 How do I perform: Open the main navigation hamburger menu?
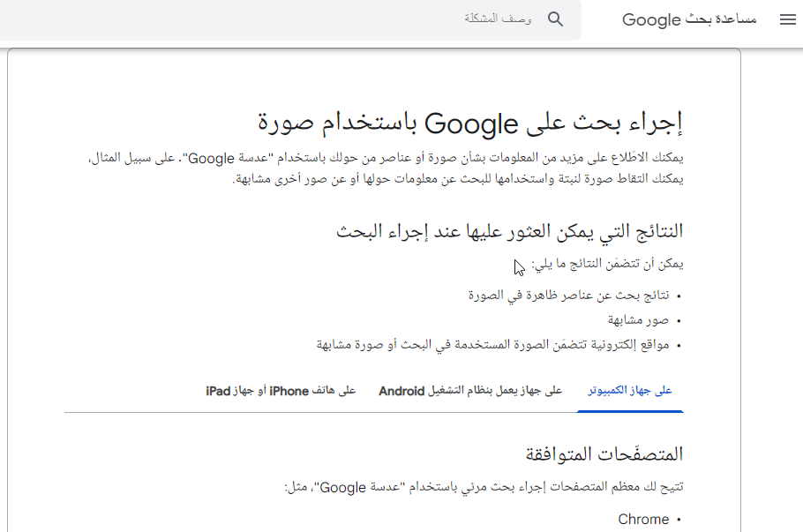point(788,19)
